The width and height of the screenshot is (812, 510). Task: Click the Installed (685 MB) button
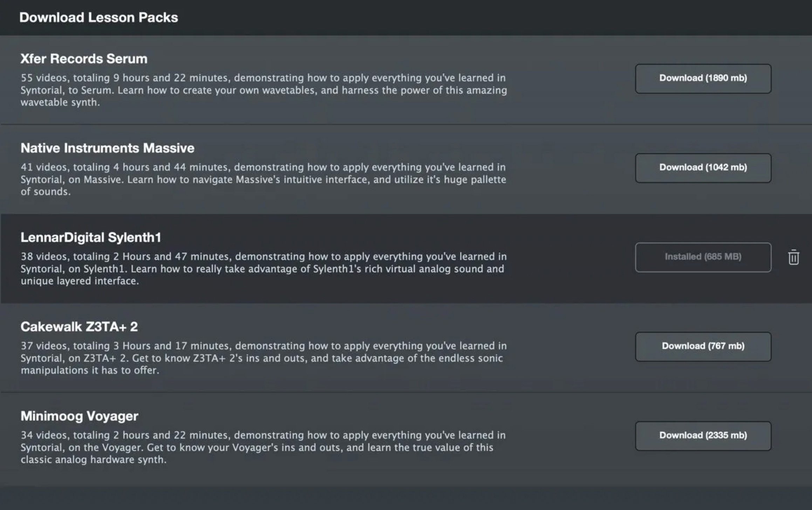[703, 257]
